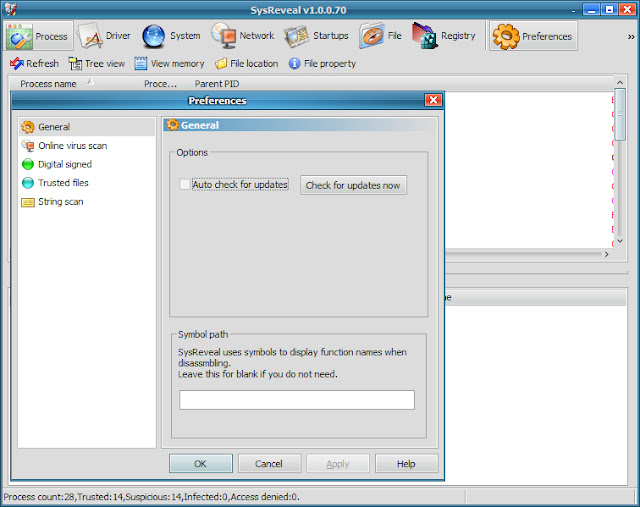Open the Process tab
Screen dimensions: 640x507
pyautogui.click(x=39, y=36)
